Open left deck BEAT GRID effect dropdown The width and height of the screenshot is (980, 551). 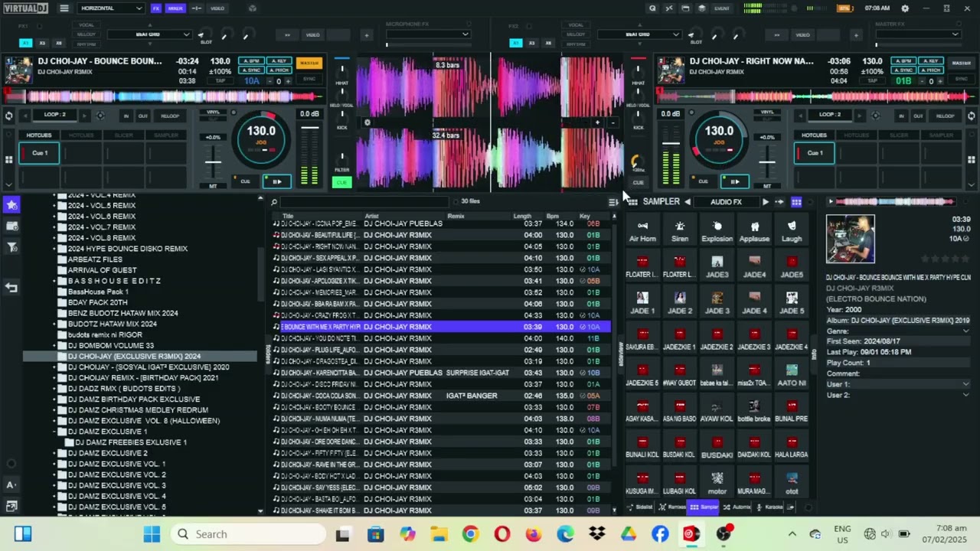(x=149, y=34)
